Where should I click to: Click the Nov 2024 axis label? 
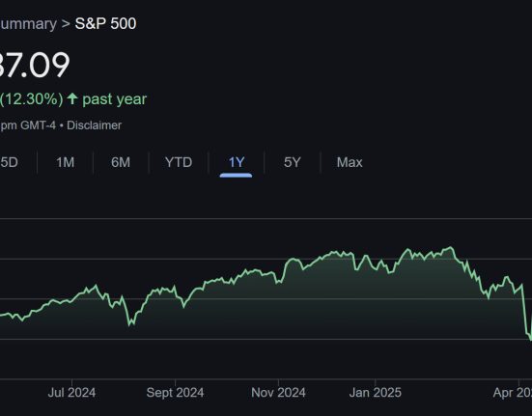(278, 393)
